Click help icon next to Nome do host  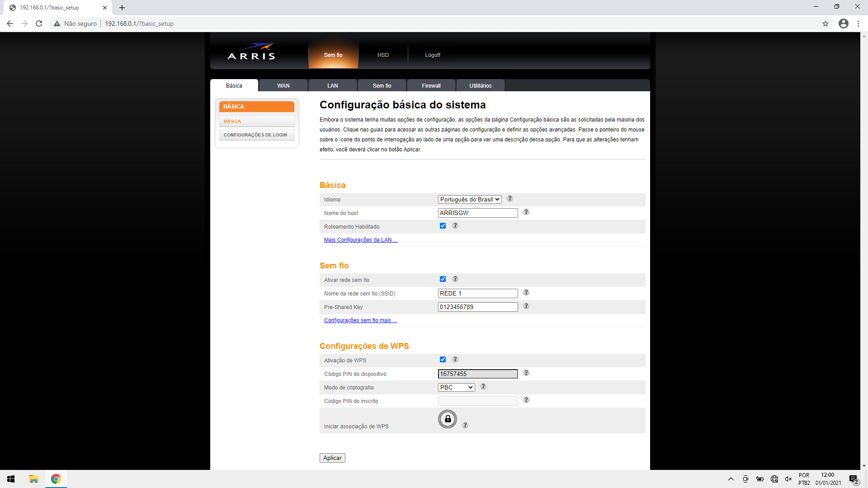click(x=526, y=212)
